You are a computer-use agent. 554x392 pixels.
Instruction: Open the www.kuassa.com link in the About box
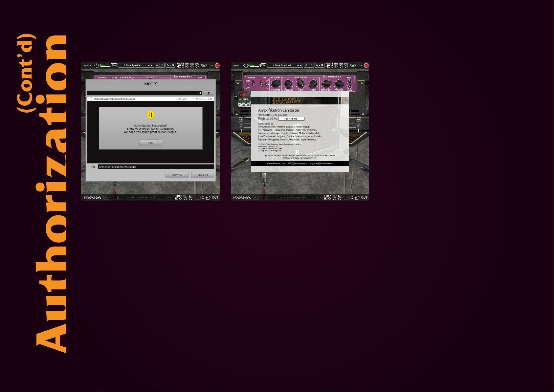tap(276, 163)
